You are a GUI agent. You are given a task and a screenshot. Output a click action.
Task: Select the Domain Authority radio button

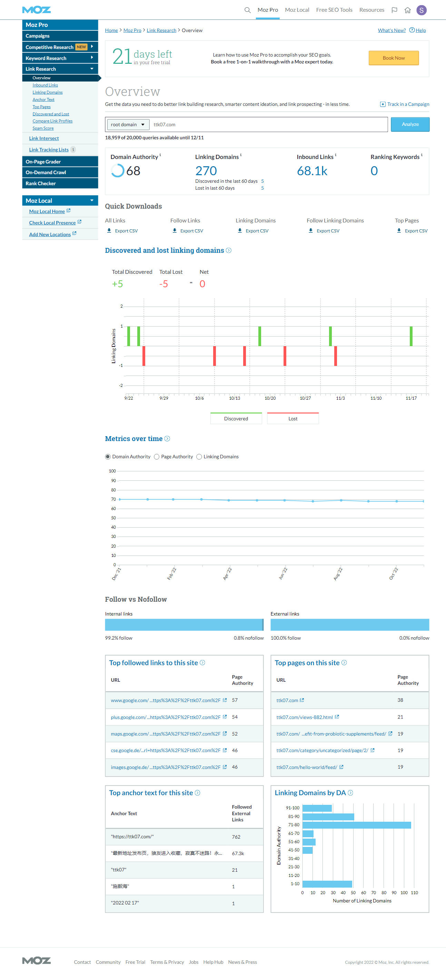[x=108, y=457]
